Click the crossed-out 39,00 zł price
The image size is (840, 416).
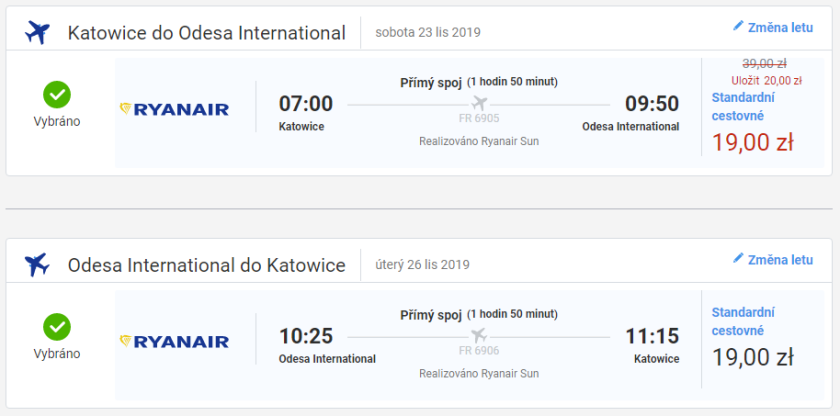(x=764, y=62)
